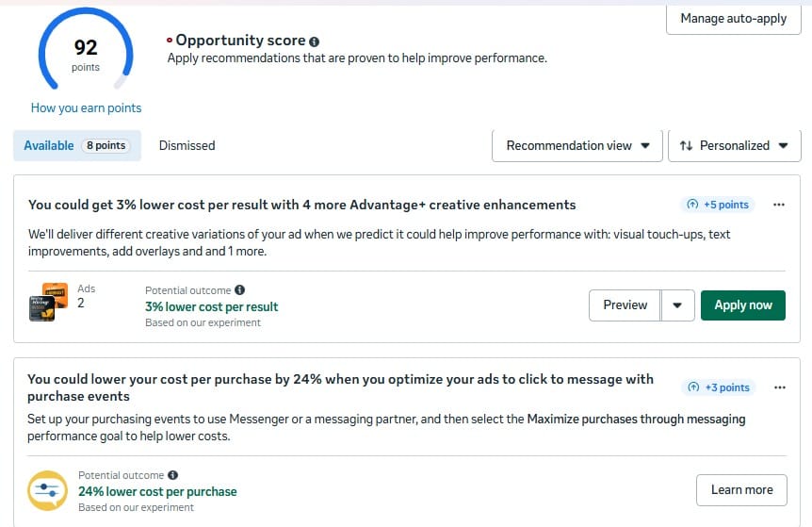This screenshot has width=812, height=527.
Task: Click the Preview button
Action: (x=625, y=305)
